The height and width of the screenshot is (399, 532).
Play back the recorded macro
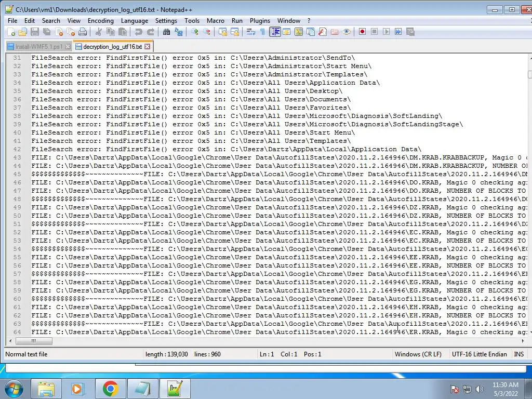[x=386, y=32]
